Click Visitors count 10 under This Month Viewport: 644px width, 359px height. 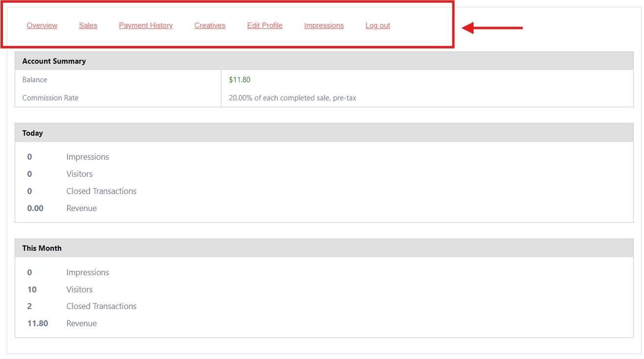[32, 289]
